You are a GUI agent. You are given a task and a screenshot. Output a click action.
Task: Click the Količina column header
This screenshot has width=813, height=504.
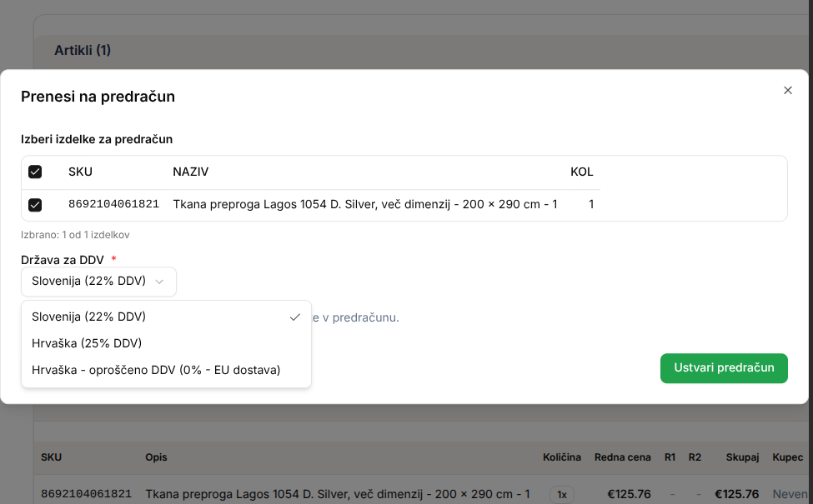[561, 457]
